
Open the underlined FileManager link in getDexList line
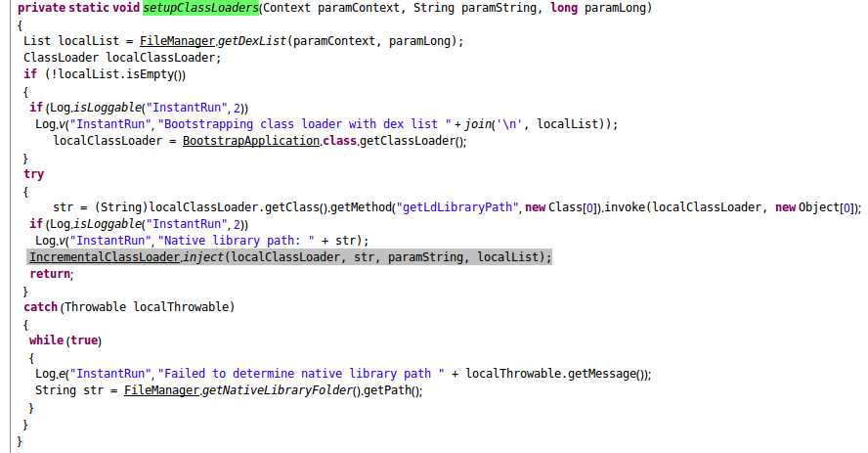point(177,41)
